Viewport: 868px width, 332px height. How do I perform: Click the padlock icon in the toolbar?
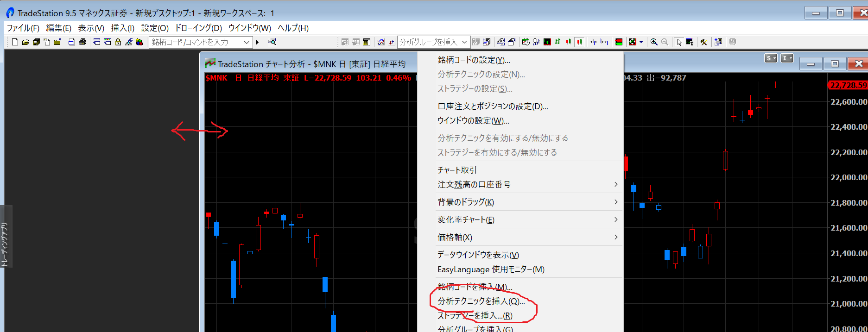pos(118,42)
